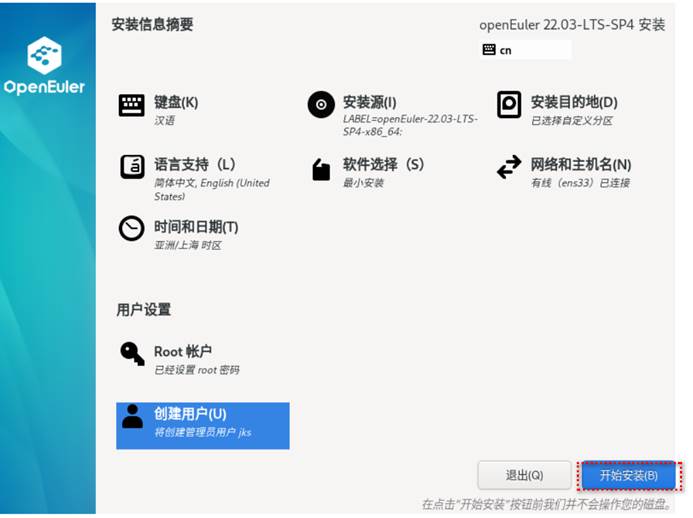Image resolution: width=693 pixels, height=518 pixels.
Task: Click the installation source disc icon
Action: 321,105
